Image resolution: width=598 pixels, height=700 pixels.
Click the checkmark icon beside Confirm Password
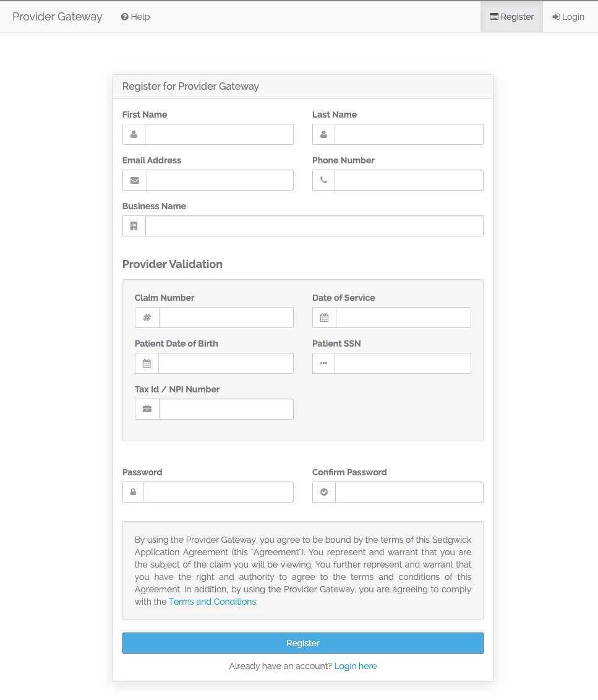[323, 492]
